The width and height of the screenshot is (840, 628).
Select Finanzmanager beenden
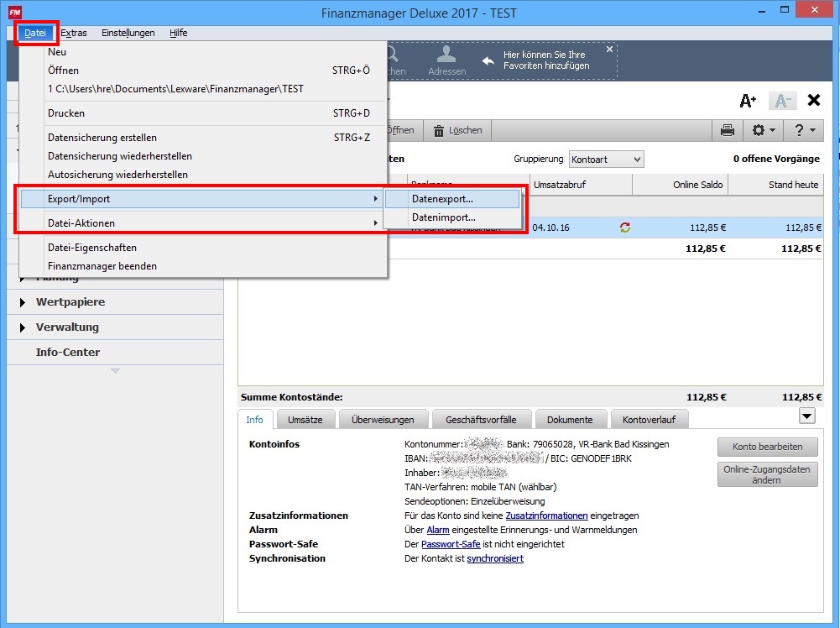click(203, 266)
